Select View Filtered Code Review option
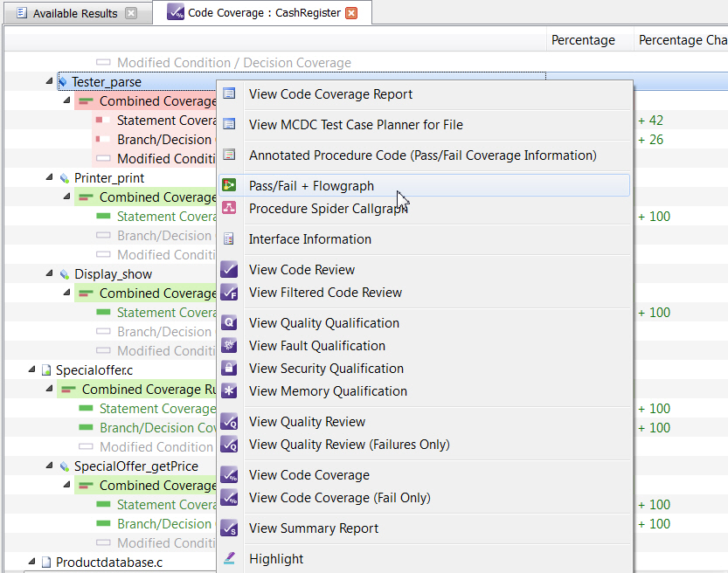The image size is (728, 573). coord(325,293)
